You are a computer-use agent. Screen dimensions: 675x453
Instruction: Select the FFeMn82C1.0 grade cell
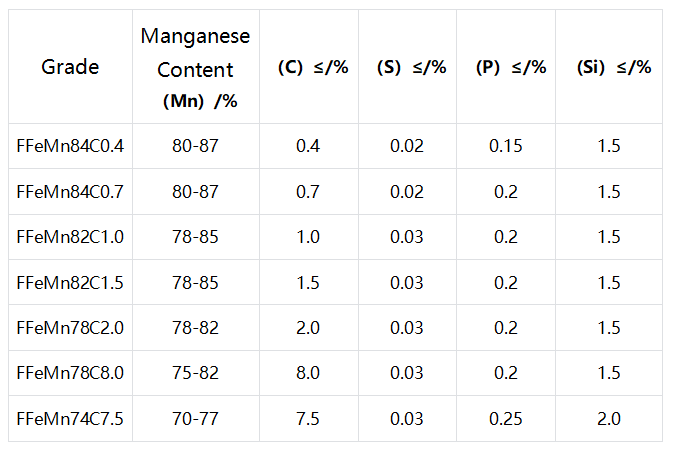coord(70,237)
